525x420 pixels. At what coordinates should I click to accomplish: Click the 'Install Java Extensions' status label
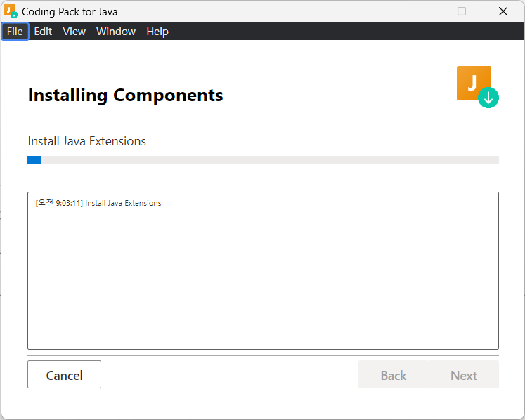(86, 141)
